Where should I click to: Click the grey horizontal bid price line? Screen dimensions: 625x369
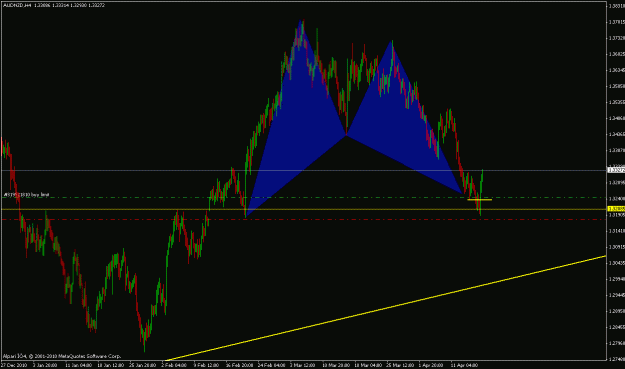(303, 171)
